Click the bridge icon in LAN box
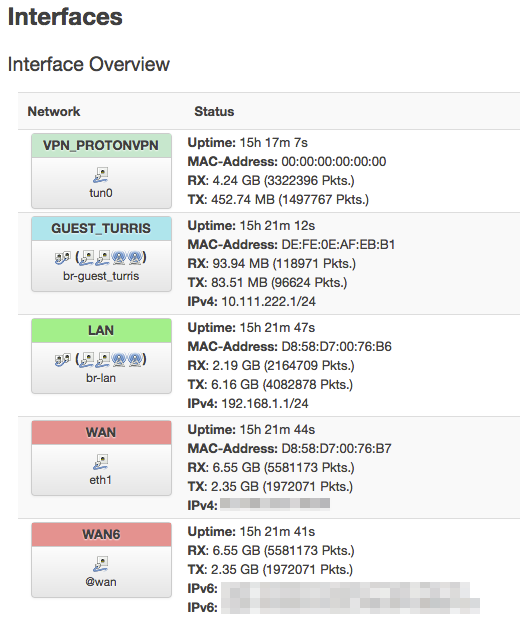520x628 pixels. tap(62, 360)
